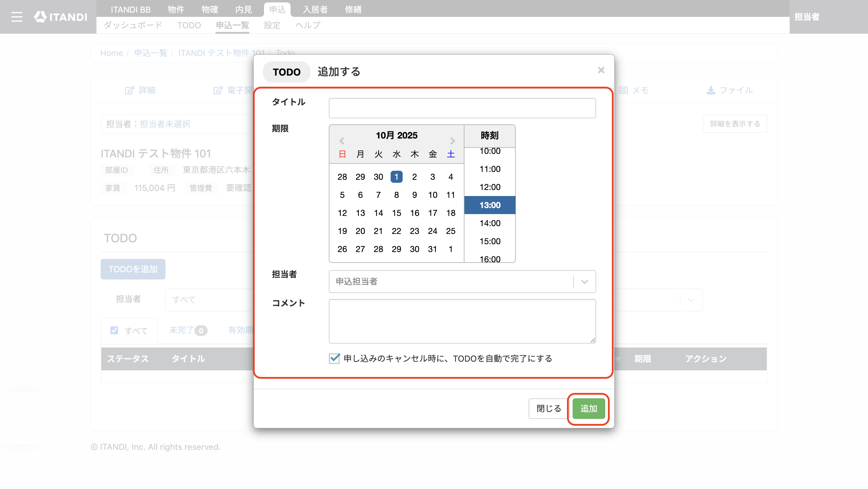Open the 内見 top tab
Screen dimensions: 868x489
(243, 9)
